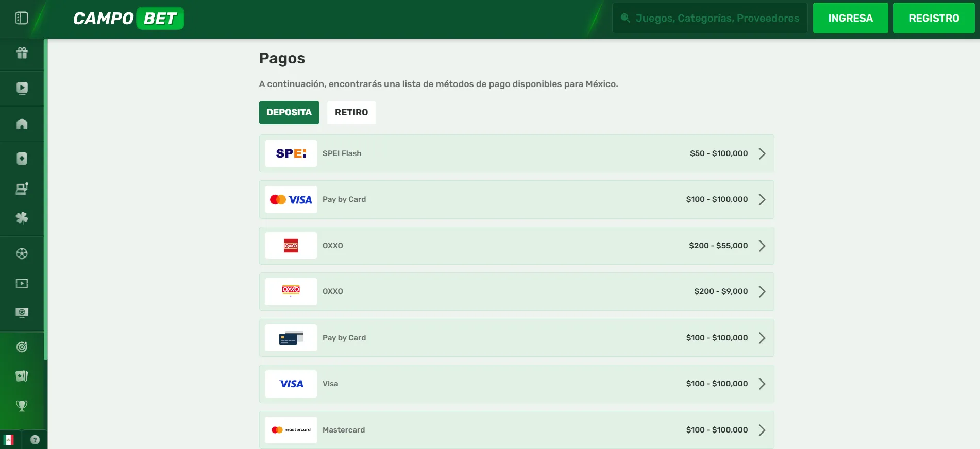
Task: Toggle the sidebar panel icon
Action: click(x=22, y=19)
